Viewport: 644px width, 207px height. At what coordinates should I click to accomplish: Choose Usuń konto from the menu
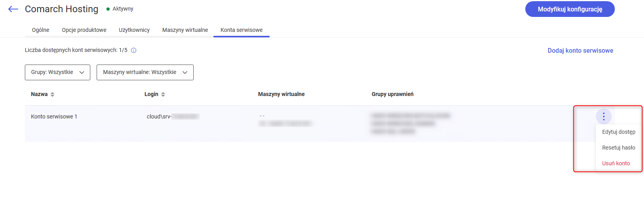click(616, 163)
